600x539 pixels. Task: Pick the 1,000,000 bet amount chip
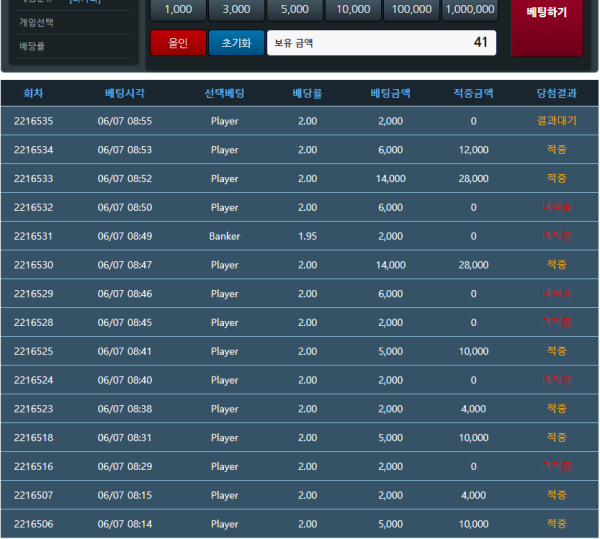pyautogui.click(x=469, y=9)
